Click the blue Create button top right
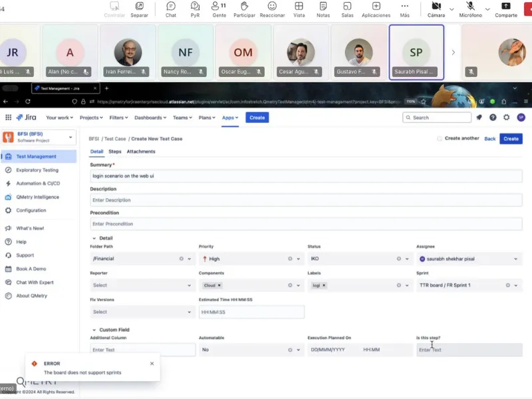This screenshot has height=399, width=532. pos(511,138)
